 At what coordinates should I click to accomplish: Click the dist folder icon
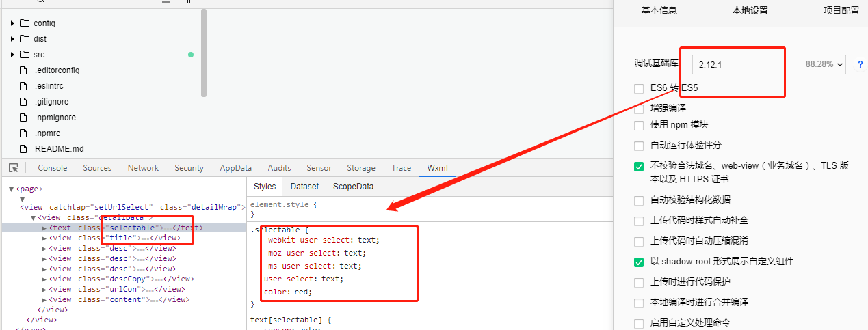coord(25,39)
